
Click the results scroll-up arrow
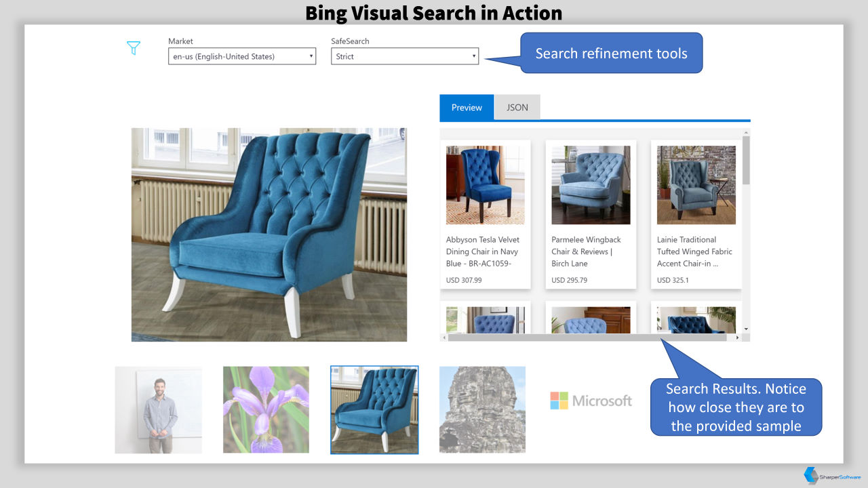coord(746,132)
